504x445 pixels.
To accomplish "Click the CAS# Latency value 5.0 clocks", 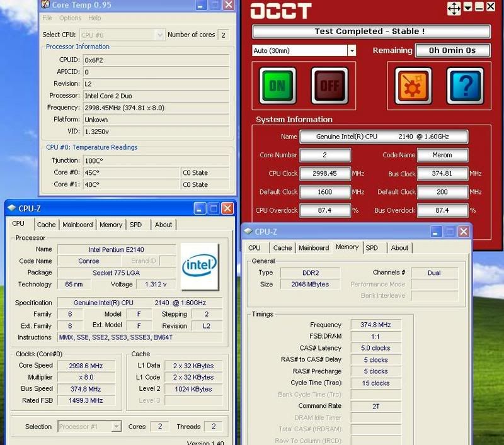I will tap(375, 348).
